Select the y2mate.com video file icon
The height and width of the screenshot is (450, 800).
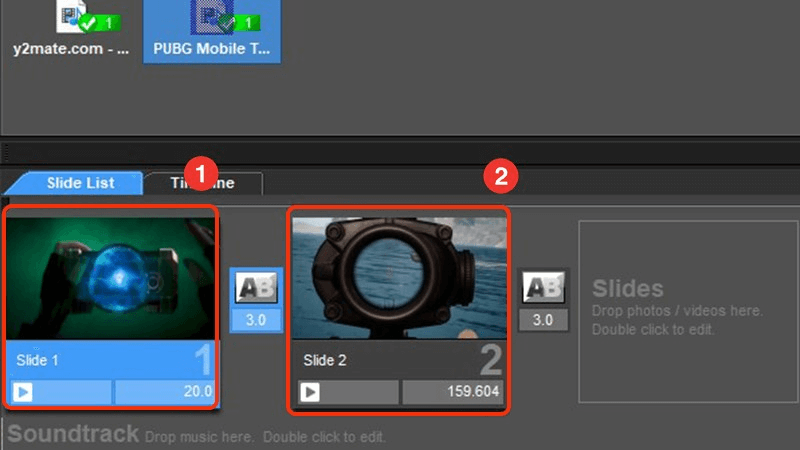pyautogui.click(x=70, y=17)
